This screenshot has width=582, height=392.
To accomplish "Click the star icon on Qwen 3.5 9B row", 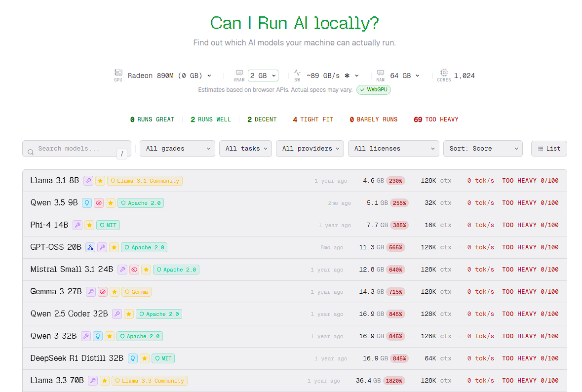I will pyautogui.click(x=111, y=203).
